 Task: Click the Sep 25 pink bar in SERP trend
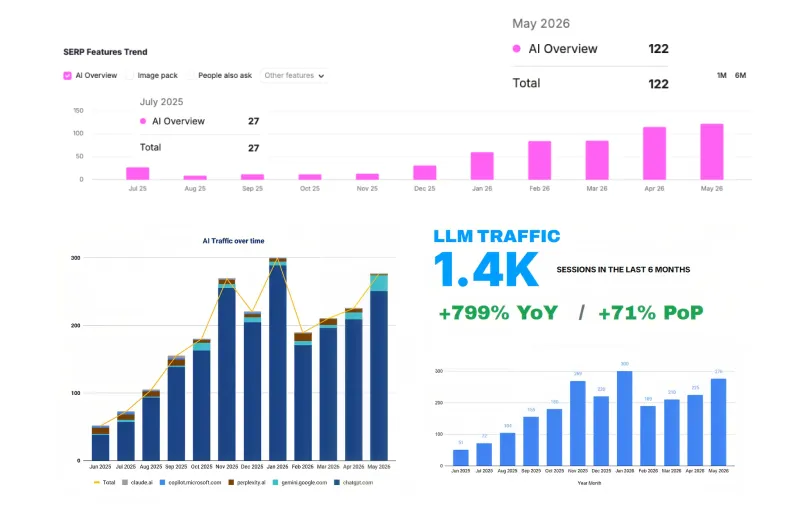click(252, 177)
